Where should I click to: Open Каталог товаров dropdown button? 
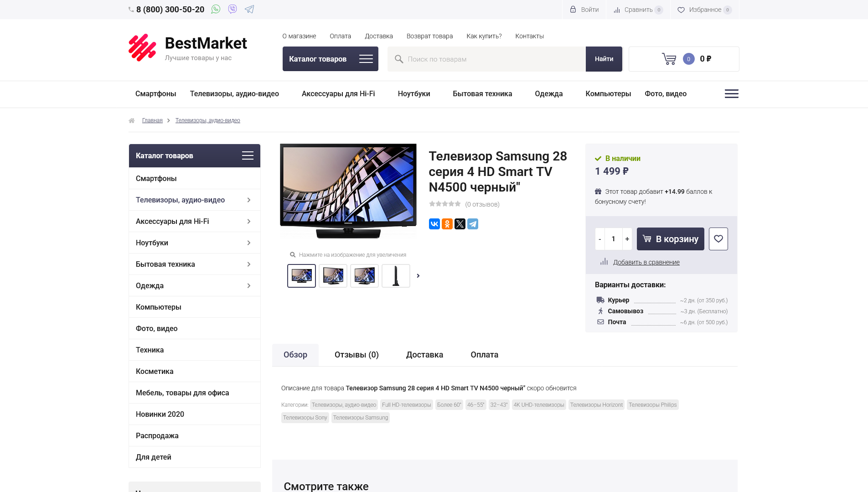pyautogui.click(x=331, y=59)
